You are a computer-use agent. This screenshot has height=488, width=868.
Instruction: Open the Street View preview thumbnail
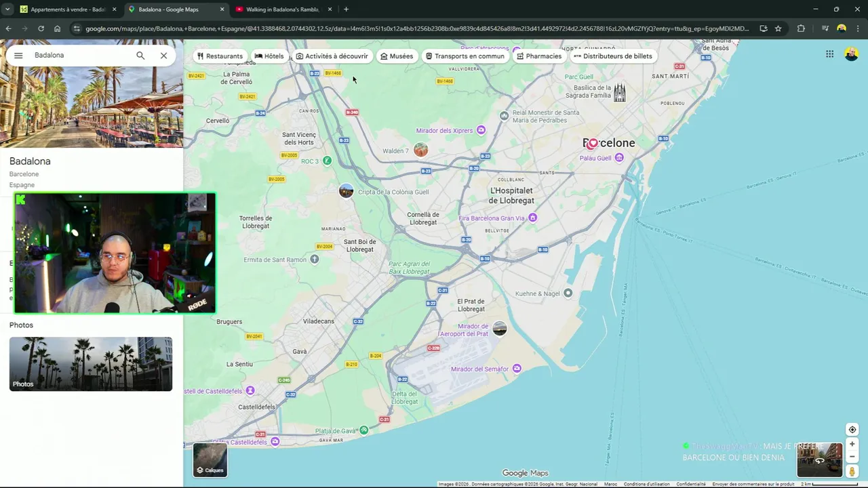pyautogui.click(x=820, y=460)
